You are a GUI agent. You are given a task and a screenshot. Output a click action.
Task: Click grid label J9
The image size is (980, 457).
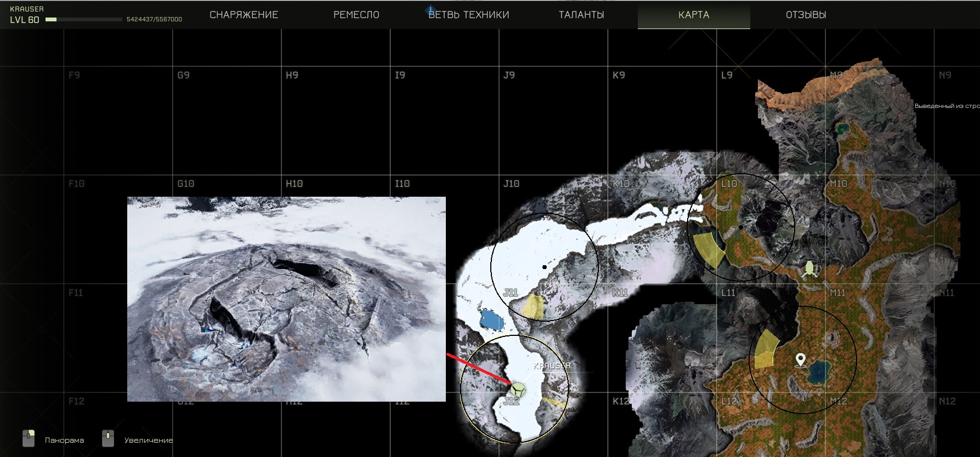click(x=509, y=75)
